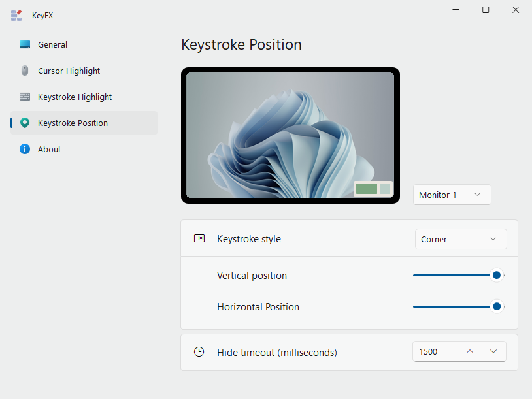Open the Monitor 1 dropdown

452,195
